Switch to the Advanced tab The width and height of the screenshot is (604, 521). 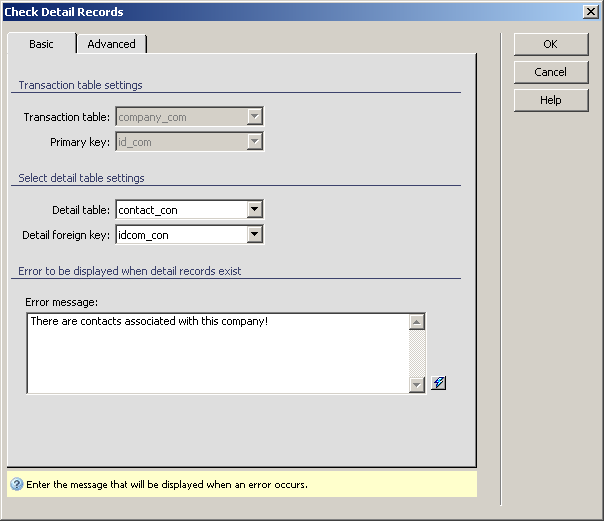(x=111, y=44)
